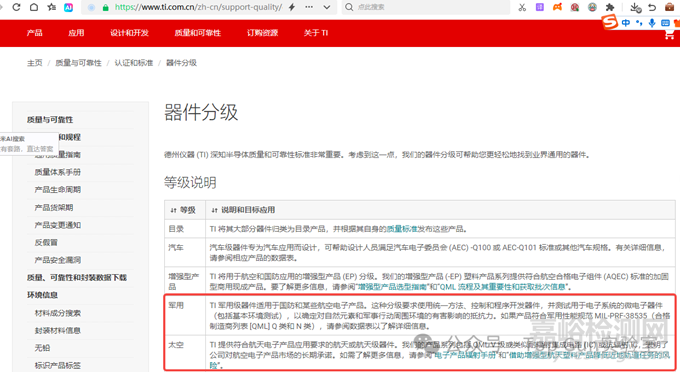
Task: Open the 关于 TI navigation menu
Action: coord(316,33)
